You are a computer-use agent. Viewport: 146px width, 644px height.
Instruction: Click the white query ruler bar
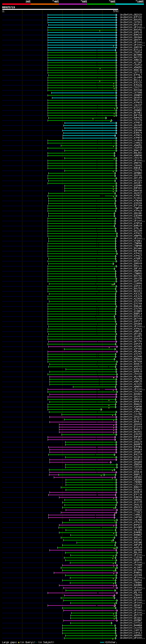60,10
